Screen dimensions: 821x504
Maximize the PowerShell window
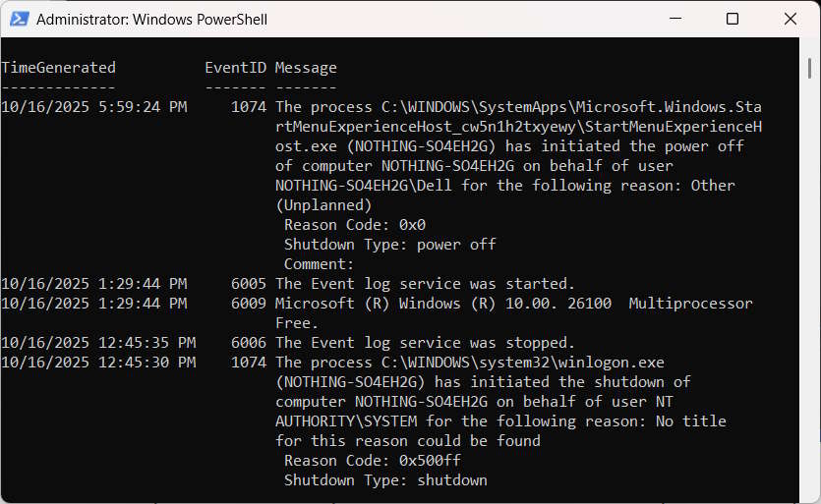click(x=733, y=19)
